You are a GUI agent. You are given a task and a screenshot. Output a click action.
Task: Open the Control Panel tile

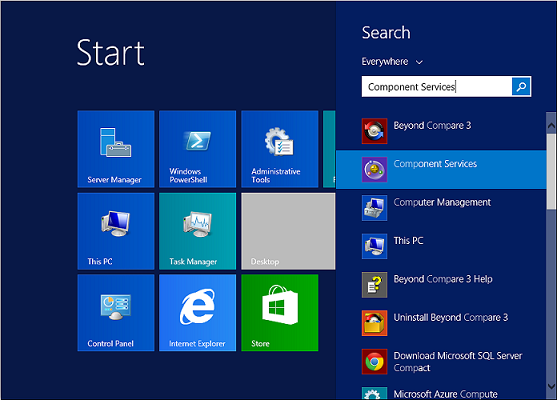[116, 313]
